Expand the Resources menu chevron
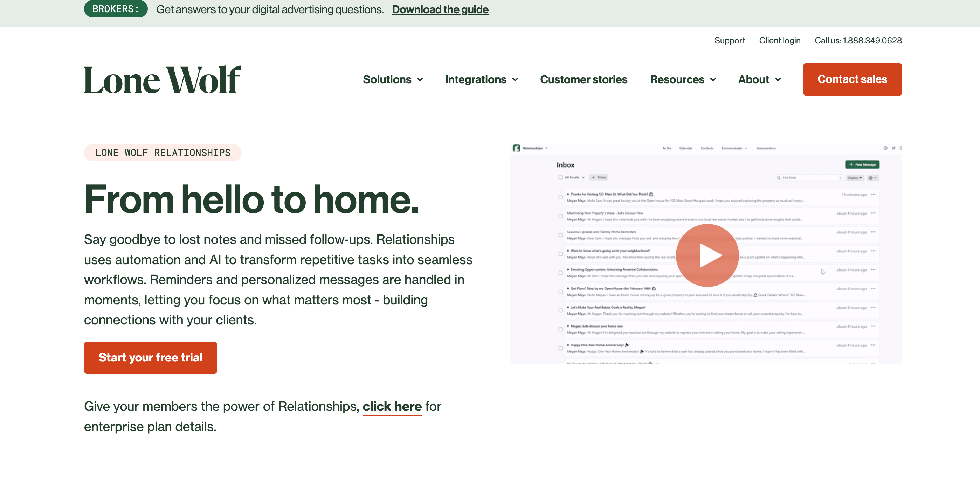The height and width of the screenshot is (485, 980). [x=713, y=80]
